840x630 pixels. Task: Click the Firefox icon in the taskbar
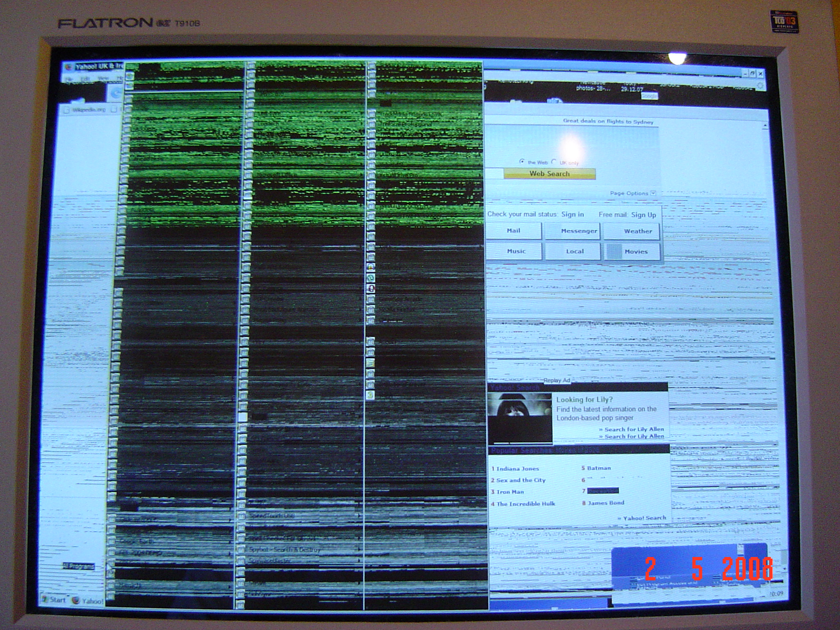point(75,600)
